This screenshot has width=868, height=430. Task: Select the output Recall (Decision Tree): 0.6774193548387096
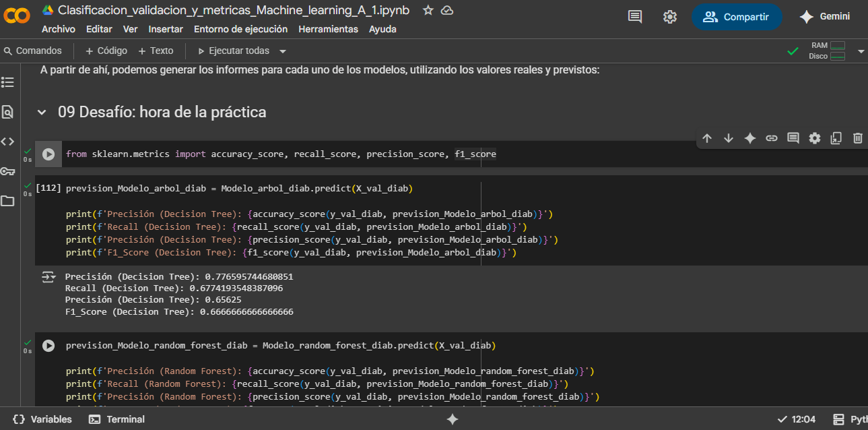(x=174, y=288)
